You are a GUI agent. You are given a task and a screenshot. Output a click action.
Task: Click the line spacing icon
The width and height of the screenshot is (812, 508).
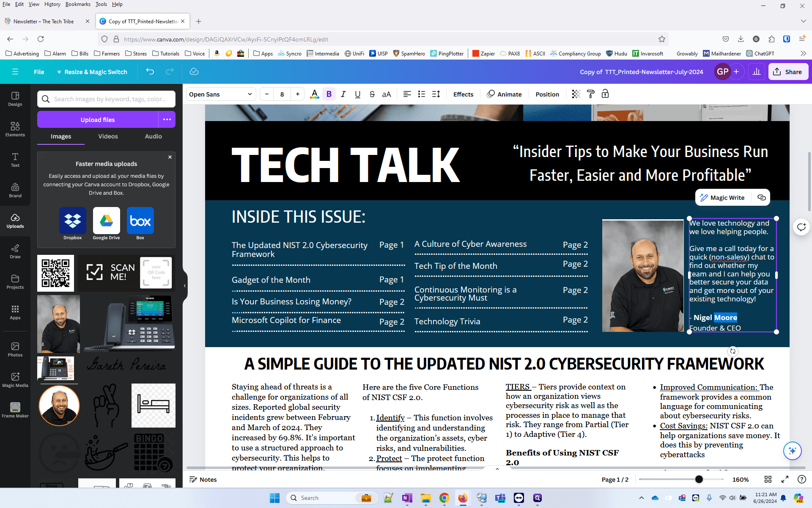point(436,94)
